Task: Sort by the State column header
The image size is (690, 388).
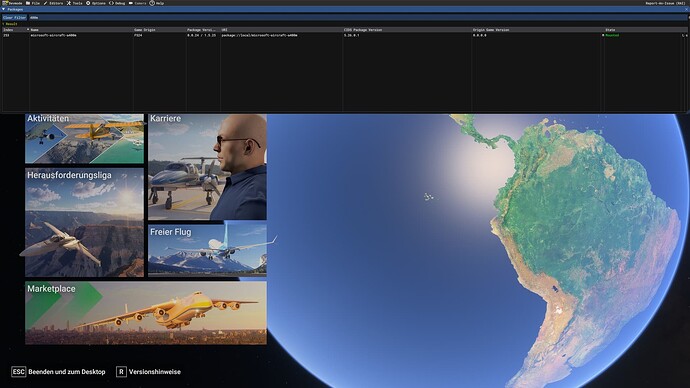Action: point(610,30)
